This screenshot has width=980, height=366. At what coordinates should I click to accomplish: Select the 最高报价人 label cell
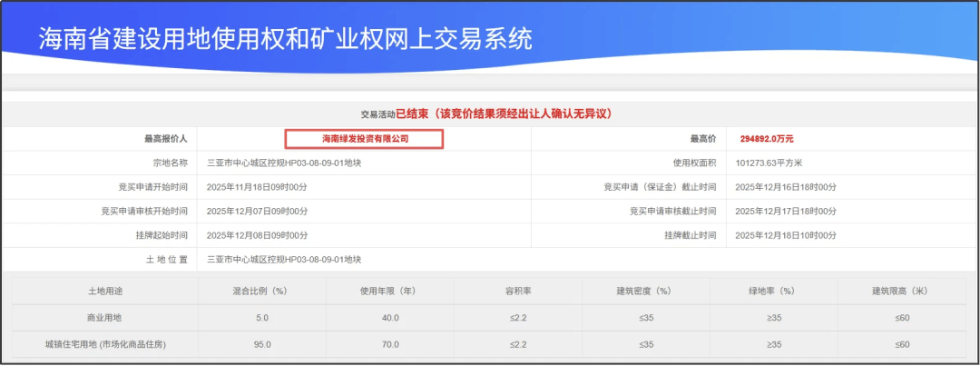[165, 139]
